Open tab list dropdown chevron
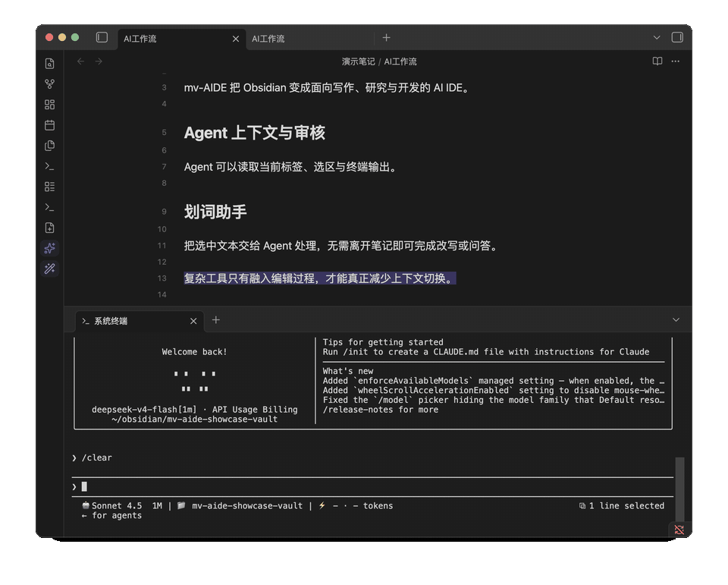The width and height of the screenshot is (728, 585). [657, 37]
